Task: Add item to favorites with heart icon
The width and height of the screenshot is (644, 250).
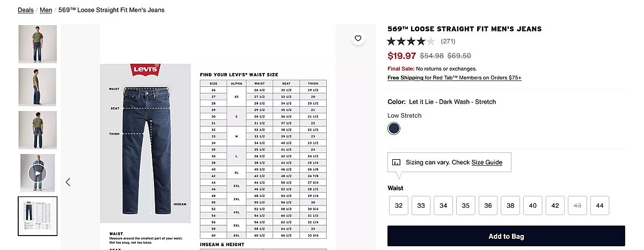Action: (358, 38)
